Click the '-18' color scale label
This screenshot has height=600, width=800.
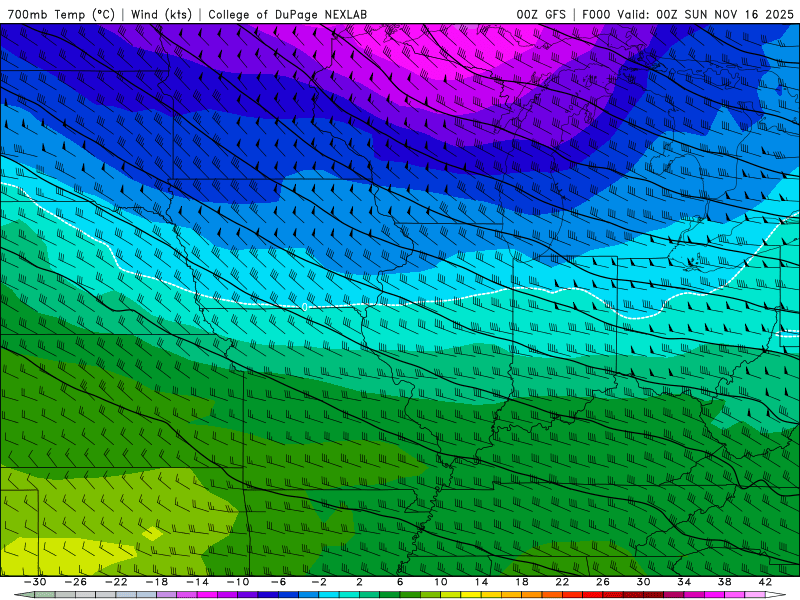pyautogui.click(x=157, y=582)
